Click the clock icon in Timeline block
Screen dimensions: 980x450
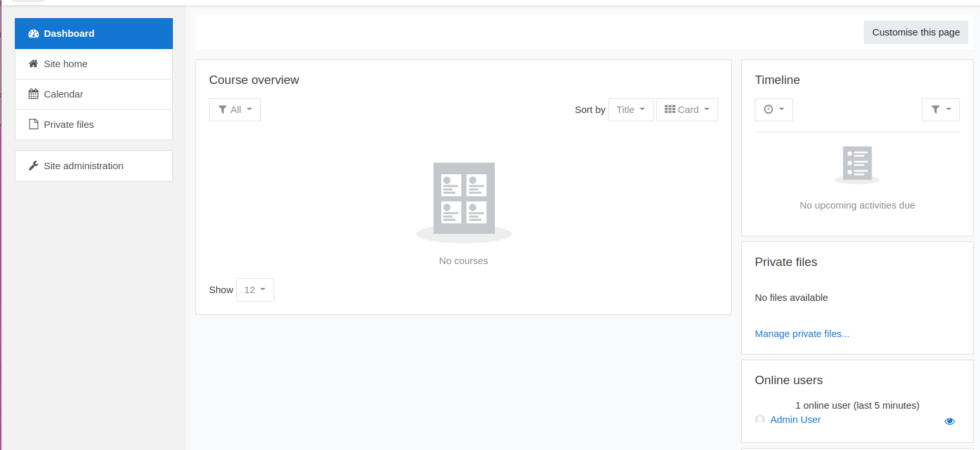[x=768, y=110]
